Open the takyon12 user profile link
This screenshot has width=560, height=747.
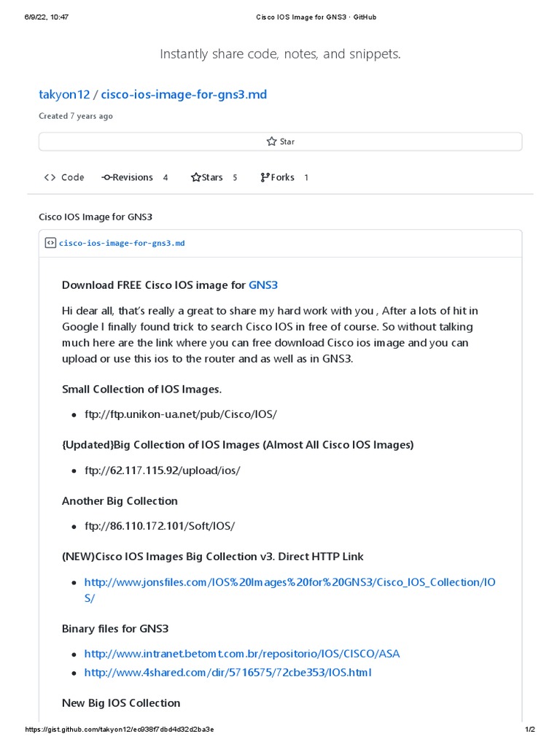tap(64, 95)
